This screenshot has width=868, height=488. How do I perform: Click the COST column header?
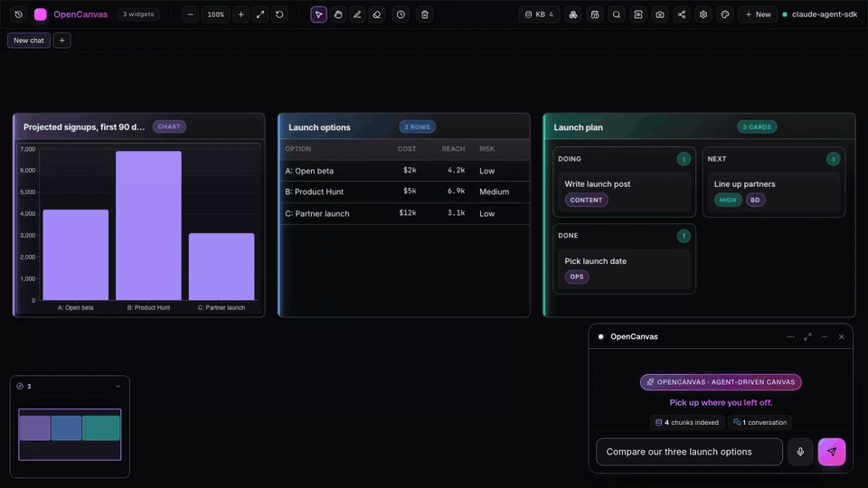click(x=407, y=149)
